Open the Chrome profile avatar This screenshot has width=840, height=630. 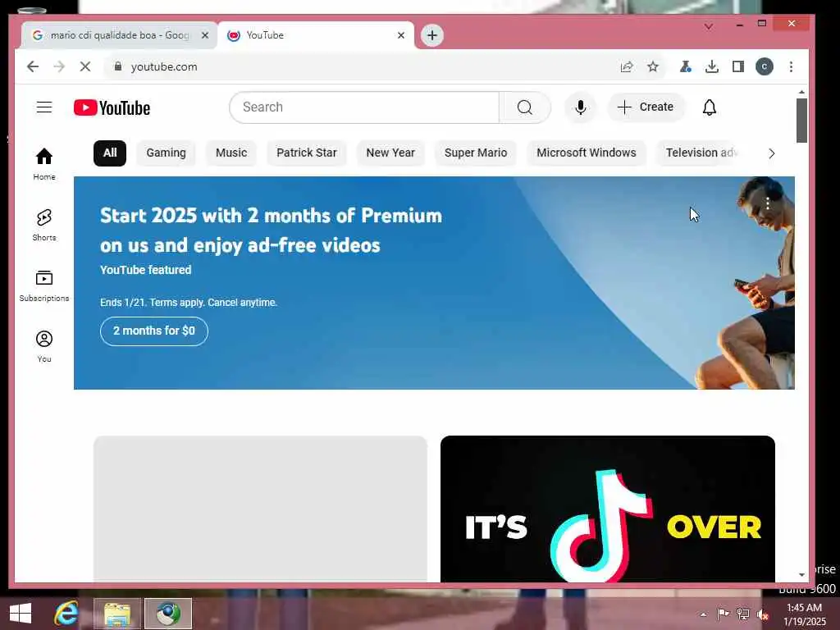pos(765,66)
